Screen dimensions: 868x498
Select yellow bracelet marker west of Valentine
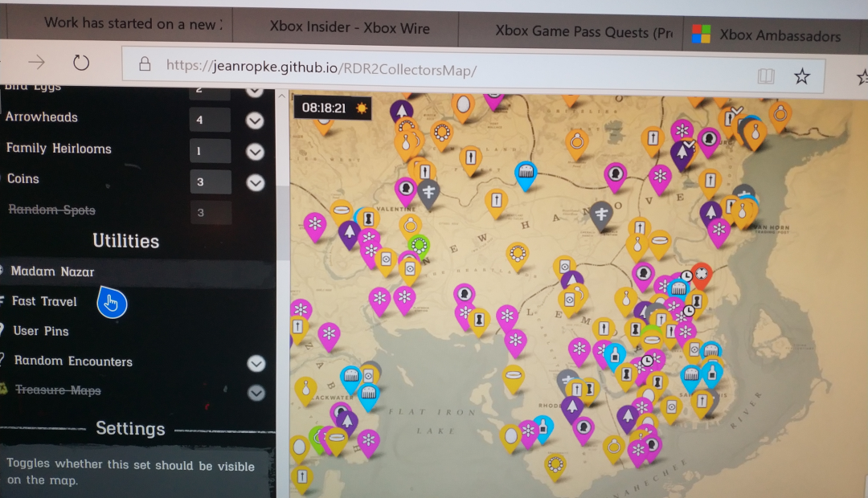point(342,211)
